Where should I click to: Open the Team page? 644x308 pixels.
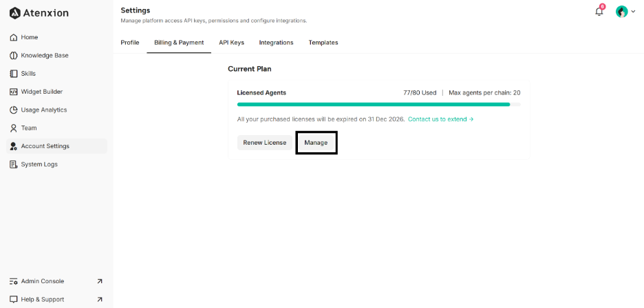tap(56, 128)
